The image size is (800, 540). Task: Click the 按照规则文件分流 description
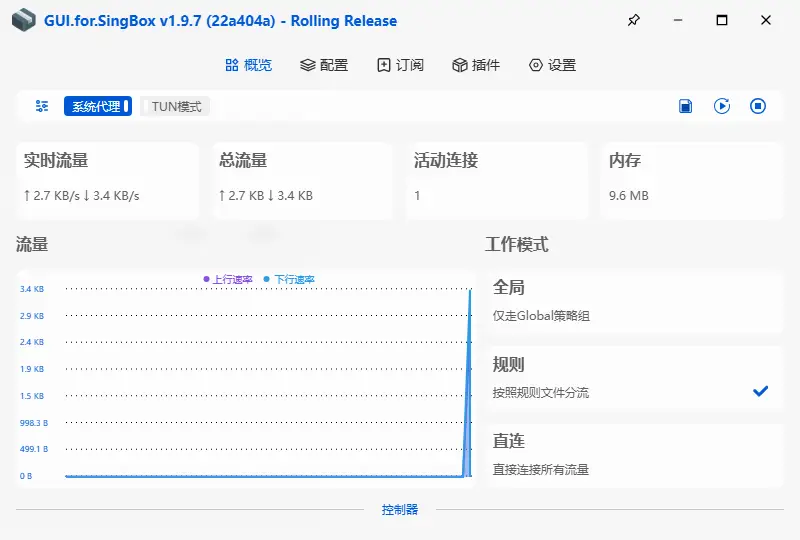pos(541,392)
